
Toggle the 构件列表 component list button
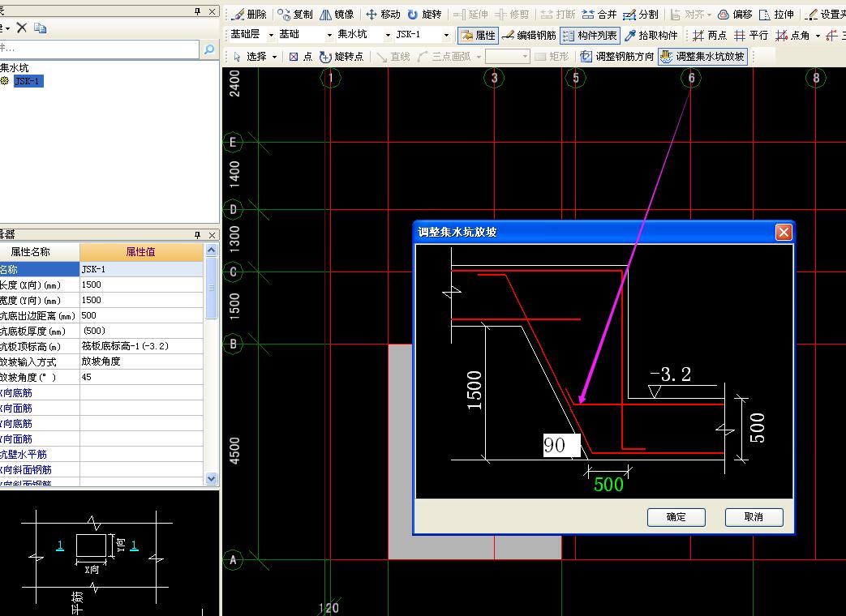click(590, 36)
